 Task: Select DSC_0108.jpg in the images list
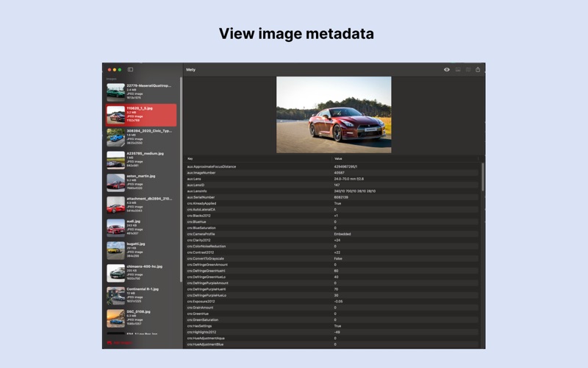(141, 318)
